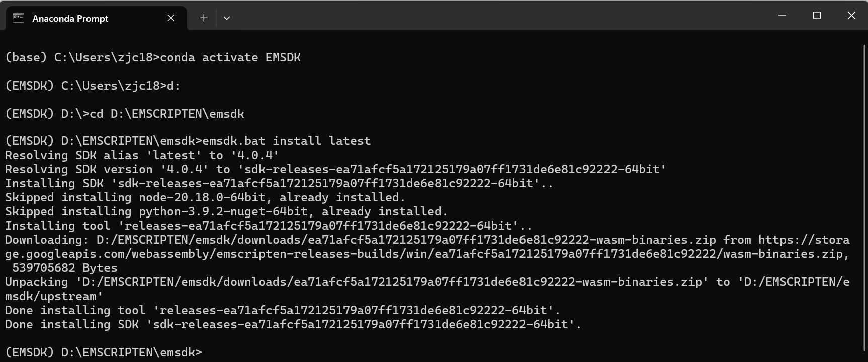868x362 pixels.
Task: Click the '539705682 Bytes' text
Action: coord(64,268)
